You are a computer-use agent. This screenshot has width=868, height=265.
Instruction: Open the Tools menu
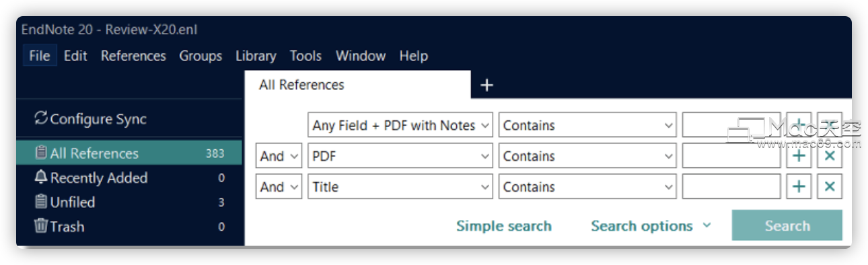pyautogui.click(x=305, y=56)
